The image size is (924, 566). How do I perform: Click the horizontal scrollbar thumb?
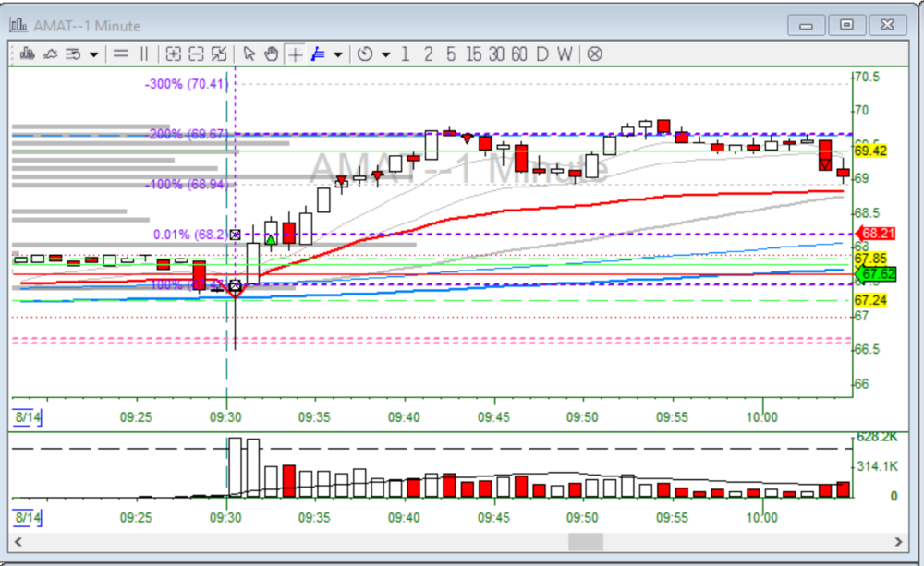(x=584, y=541)
